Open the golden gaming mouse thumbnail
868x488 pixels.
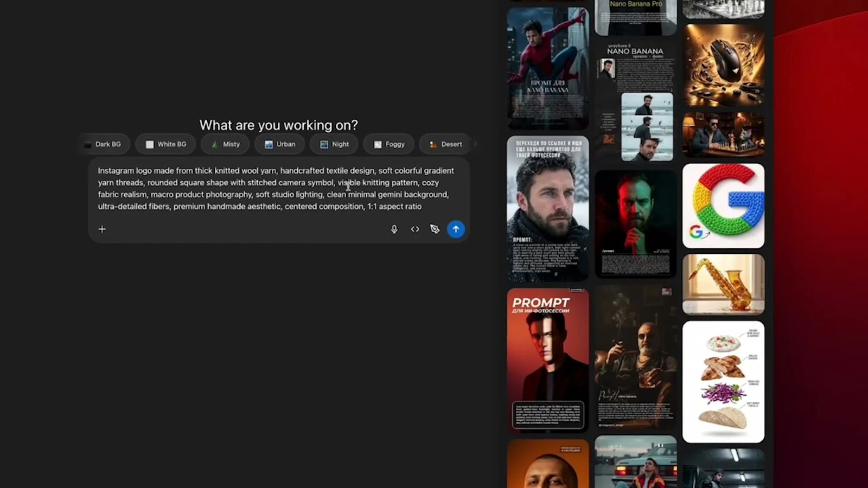724,66
